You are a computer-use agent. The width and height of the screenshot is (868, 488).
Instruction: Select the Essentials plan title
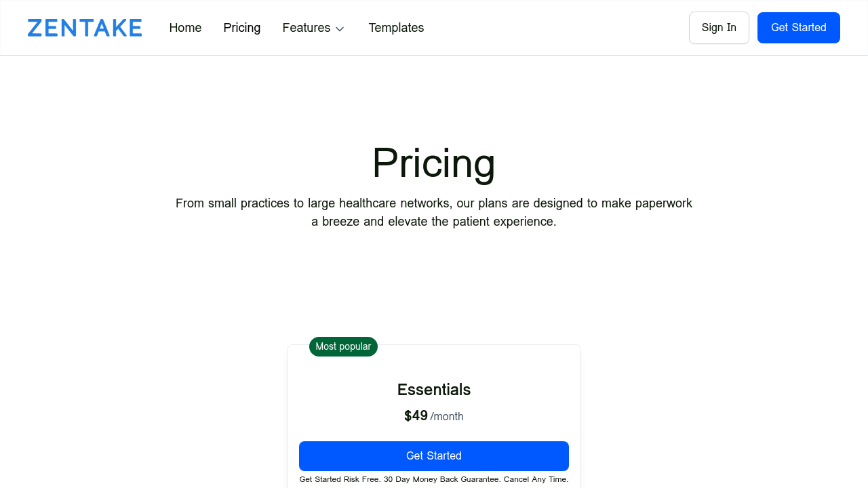tap(434, 390)
